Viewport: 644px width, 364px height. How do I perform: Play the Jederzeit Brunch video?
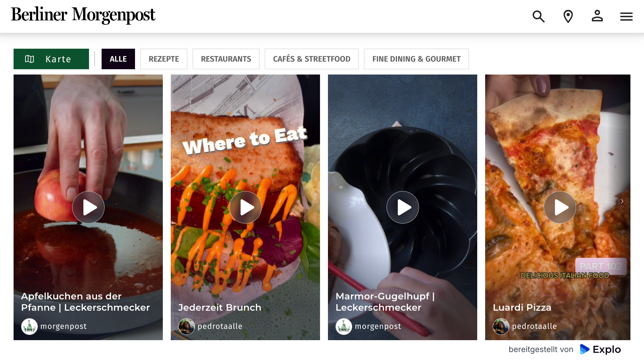pos(246,207)
